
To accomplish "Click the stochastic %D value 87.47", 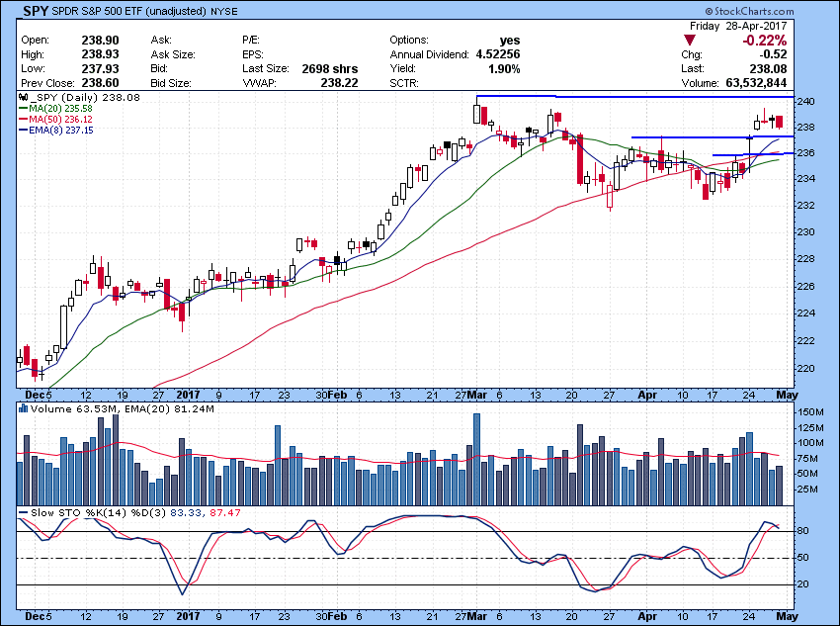I will [225, 513].
